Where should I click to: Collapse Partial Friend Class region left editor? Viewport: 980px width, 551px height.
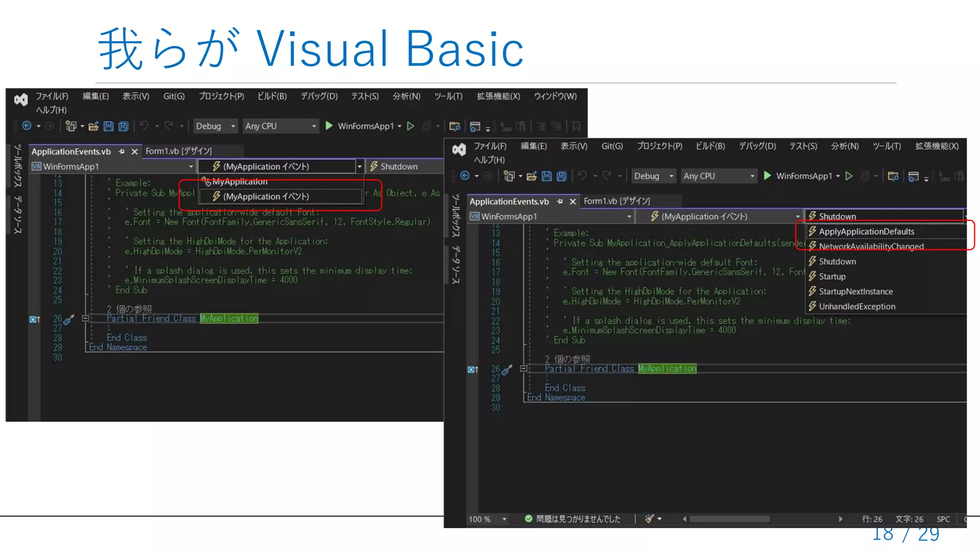point(85,318)
